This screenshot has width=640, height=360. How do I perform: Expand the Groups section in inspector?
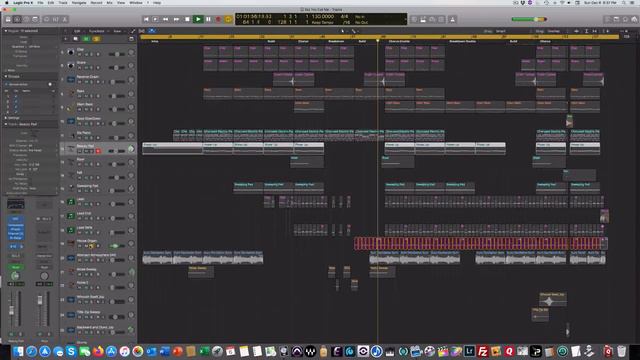6,76
